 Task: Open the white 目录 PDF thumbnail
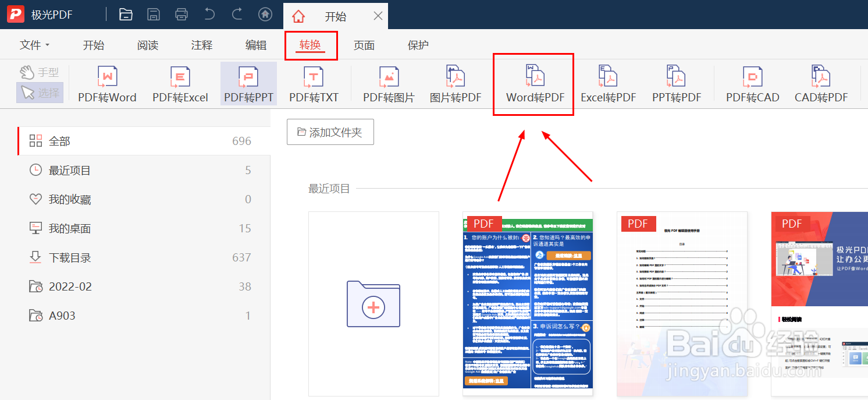[682, 304]
